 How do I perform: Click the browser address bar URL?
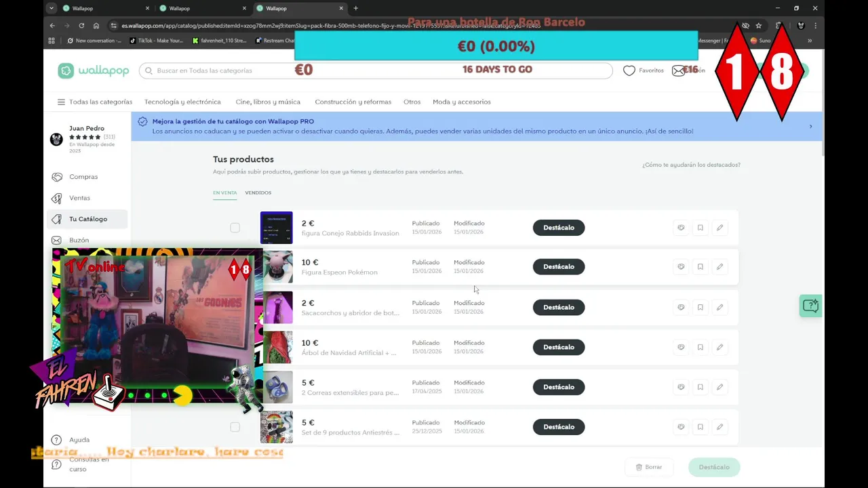pos(331,25)
